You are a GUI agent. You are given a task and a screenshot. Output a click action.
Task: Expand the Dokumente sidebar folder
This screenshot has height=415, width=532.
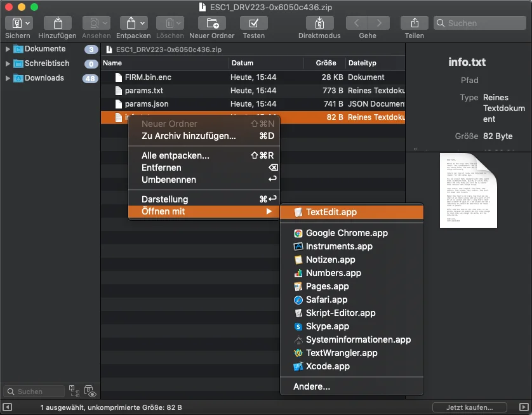pos(8,49)
